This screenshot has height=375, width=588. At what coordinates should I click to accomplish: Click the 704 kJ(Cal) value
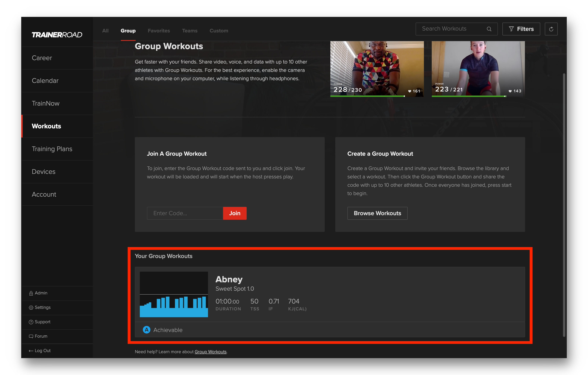(x=293, y=301)
